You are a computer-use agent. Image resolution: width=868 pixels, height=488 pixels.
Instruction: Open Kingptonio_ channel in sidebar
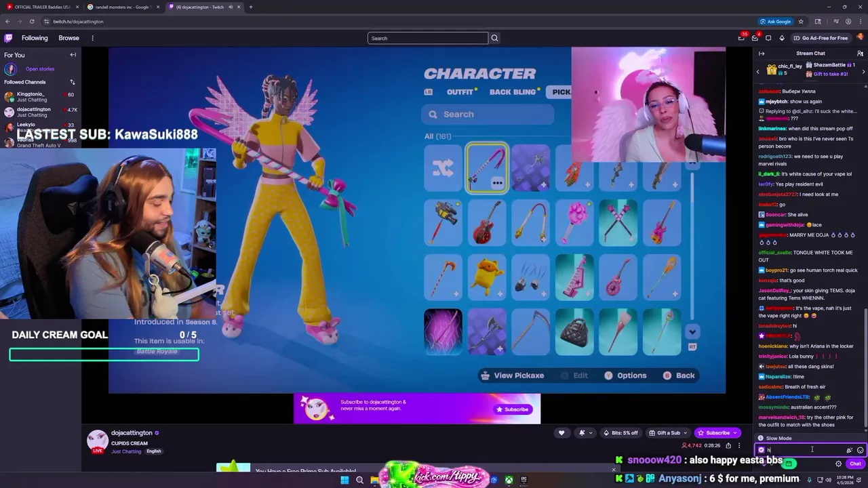[x=41, y=97]
